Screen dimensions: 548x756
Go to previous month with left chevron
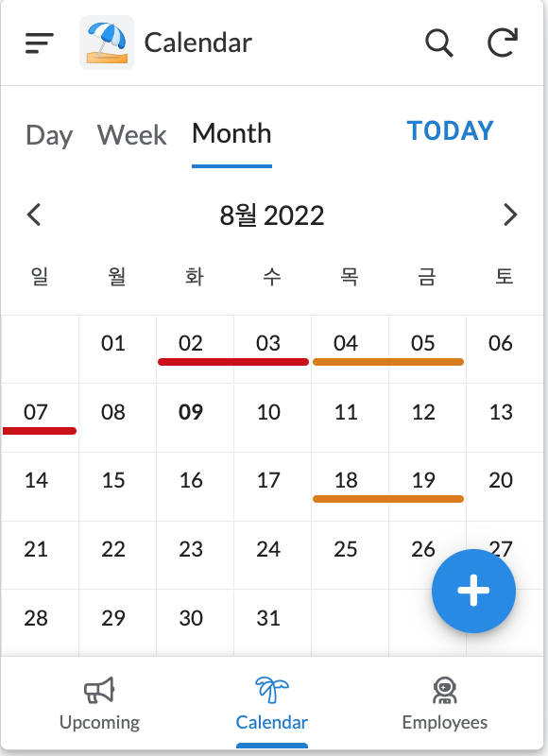(x=34, y=215)
